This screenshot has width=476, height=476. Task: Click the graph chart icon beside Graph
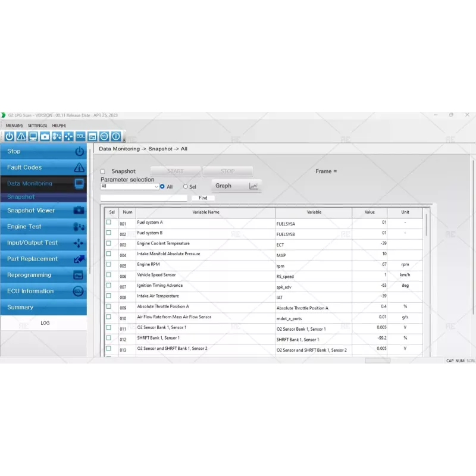(253, 186)
